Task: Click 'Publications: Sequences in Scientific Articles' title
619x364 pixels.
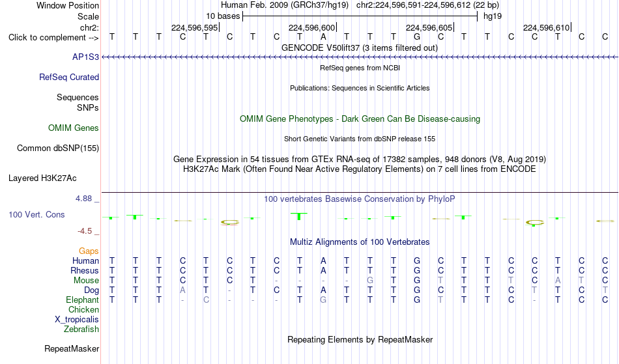Action: (360, 89)
